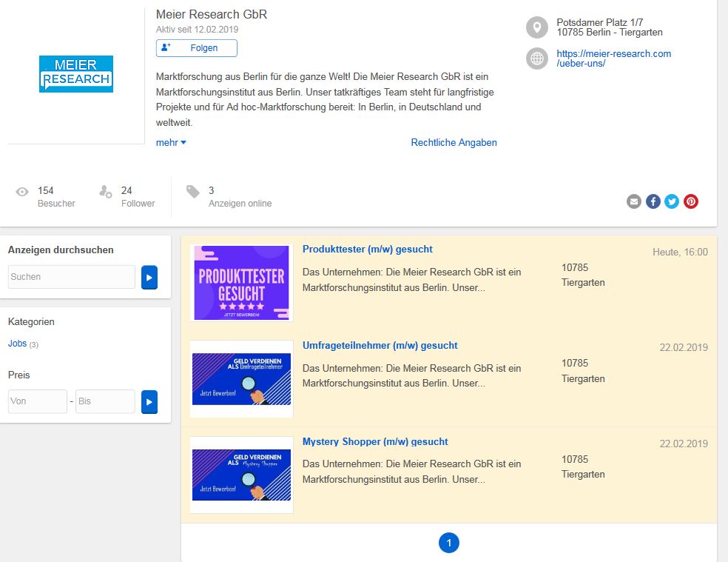Click the globe website icon
The image size is (728, 562).
click(x=537, y=58)
